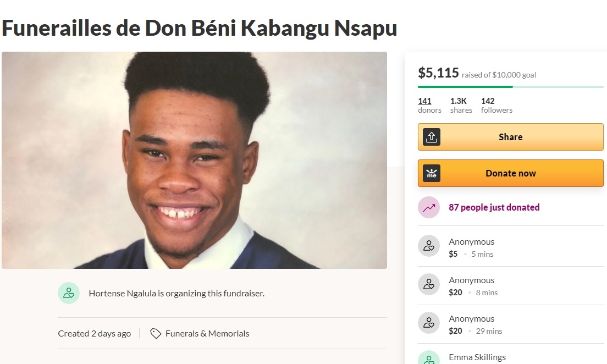Click the Funerailles de Don Béni title
The image size is (607, 364).
tap(200, 28)
